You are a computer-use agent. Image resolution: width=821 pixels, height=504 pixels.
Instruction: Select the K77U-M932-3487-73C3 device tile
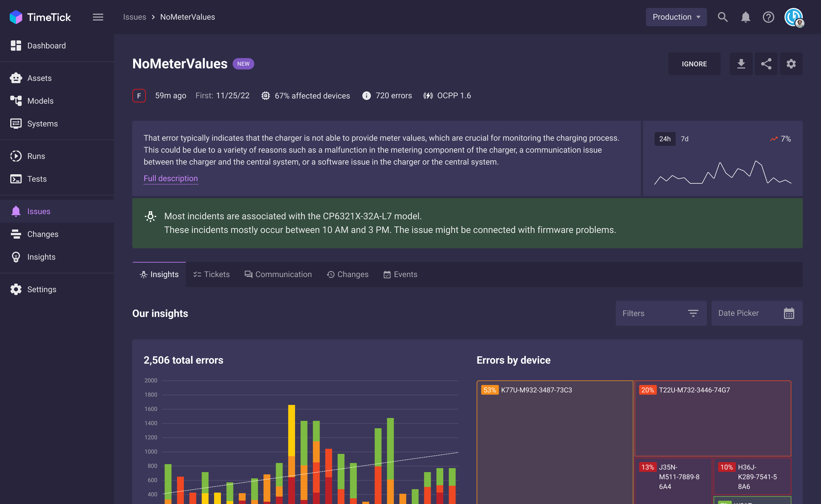(x=554, y=440)
